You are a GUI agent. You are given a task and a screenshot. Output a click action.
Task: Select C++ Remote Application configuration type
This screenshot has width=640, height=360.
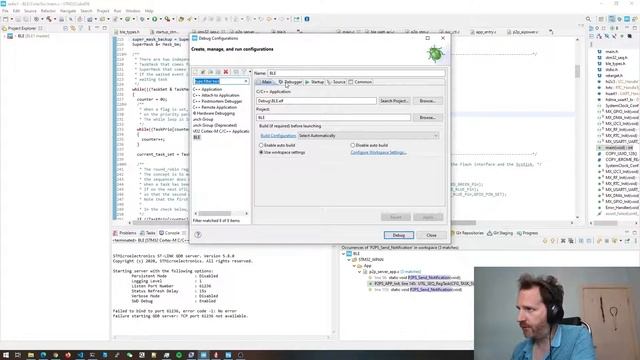[215, 107]
